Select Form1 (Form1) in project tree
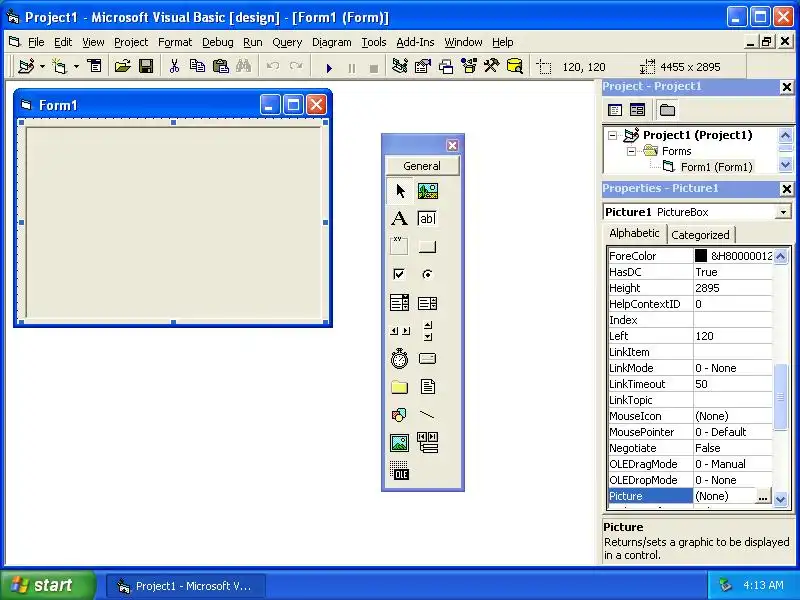 click(x=716, y=167)
